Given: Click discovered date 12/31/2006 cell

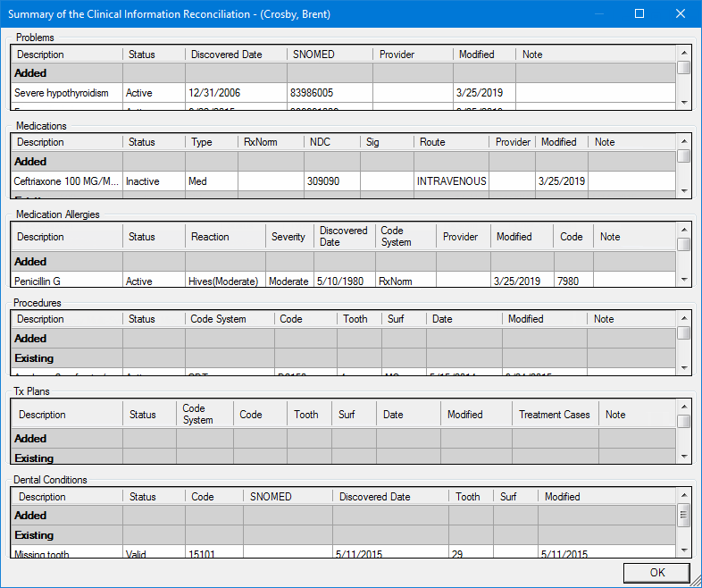Looking at the screenshot, I should (x=236, y=93).
